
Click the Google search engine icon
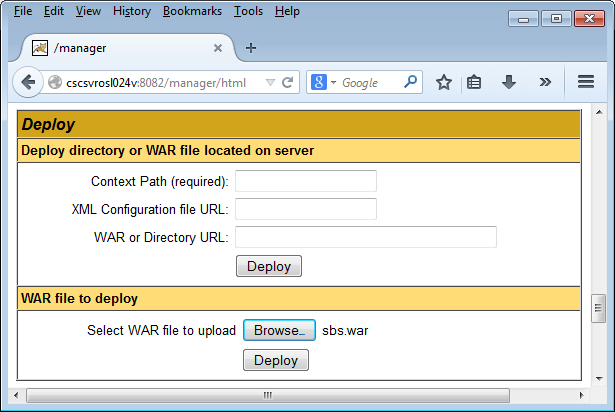[319, 83]
